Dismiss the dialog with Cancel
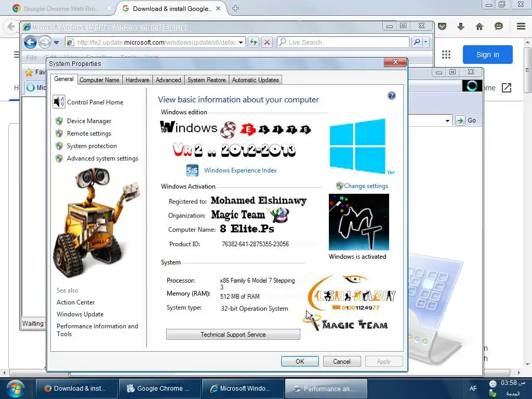Image resolution: width=532 pixels, height=399 pixels. point(342,362)
